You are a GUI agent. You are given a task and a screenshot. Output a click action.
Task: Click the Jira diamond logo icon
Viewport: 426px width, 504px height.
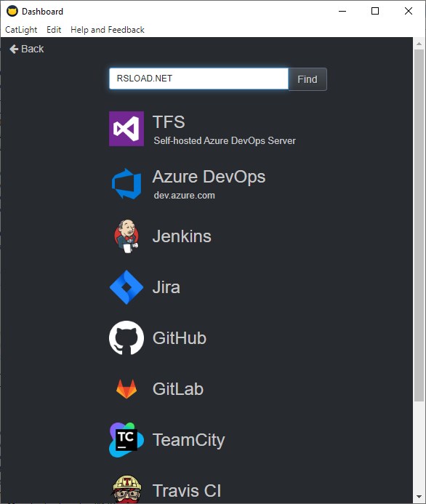(x=126, y=287)
